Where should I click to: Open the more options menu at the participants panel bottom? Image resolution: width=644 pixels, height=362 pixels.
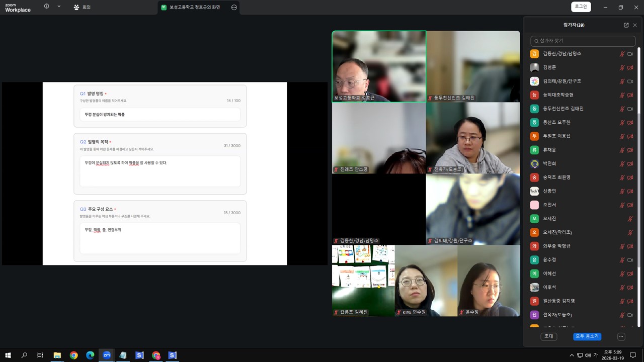tap(621, 336)
